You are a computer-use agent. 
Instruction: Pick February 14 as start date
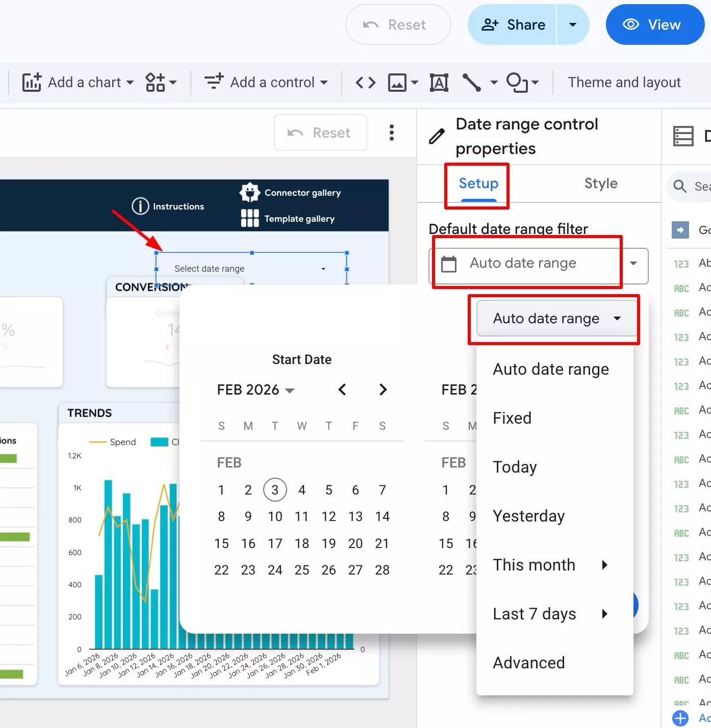tap(382, 516)
